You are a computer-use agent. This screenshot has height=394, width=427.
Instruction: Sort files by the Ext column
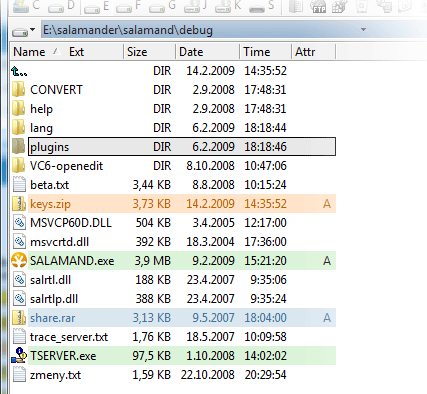point(76,52)
